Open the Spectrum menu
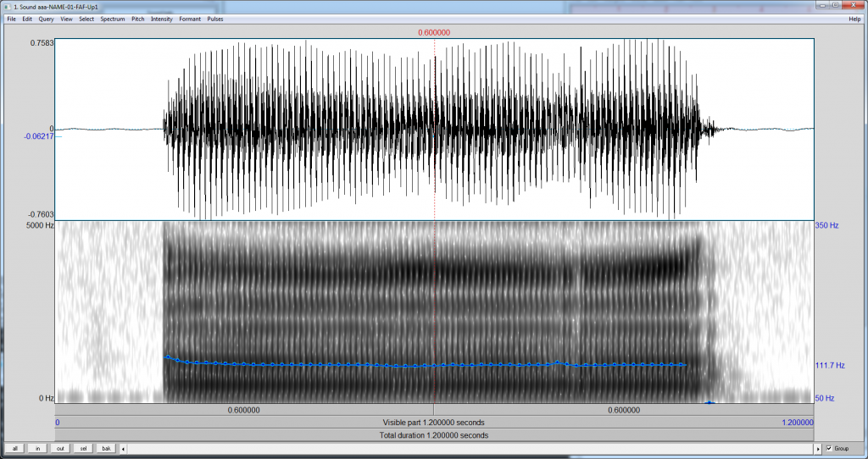Screen dimensions: 868x459 click(113, 19)
